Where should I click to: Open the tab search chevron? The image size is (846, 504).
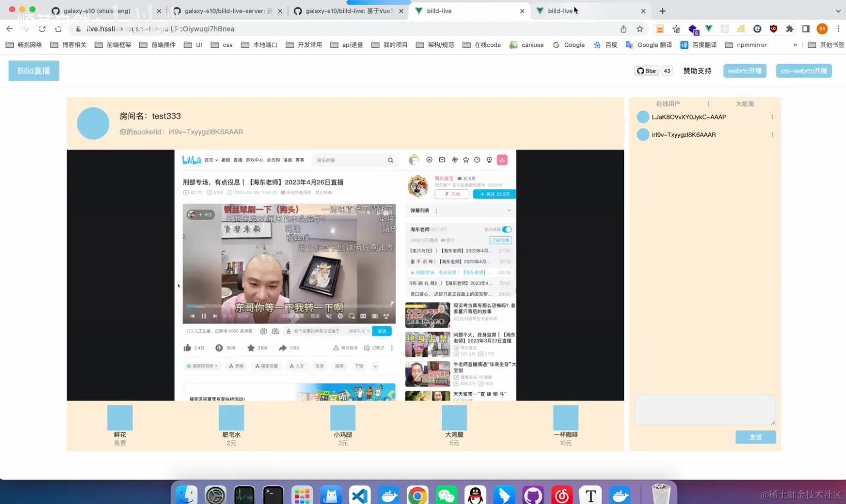[x=838, y=11]
